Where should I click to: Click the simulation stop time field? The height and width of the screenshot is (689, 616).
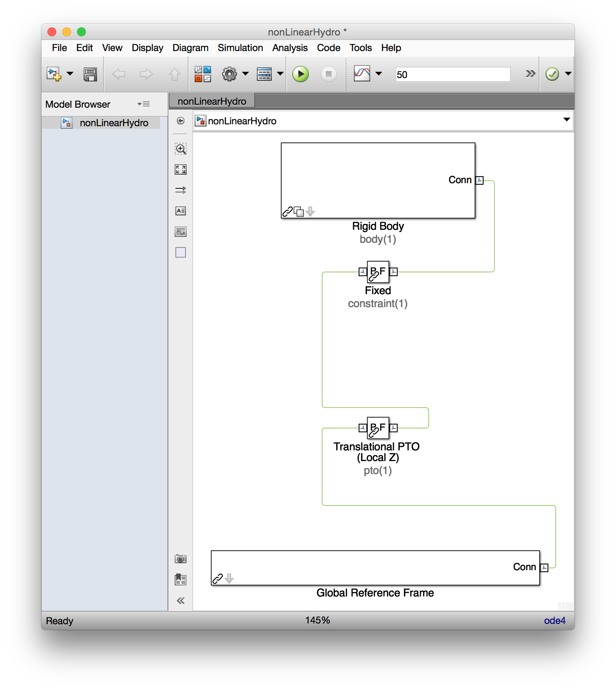click(x=453, y=74)
